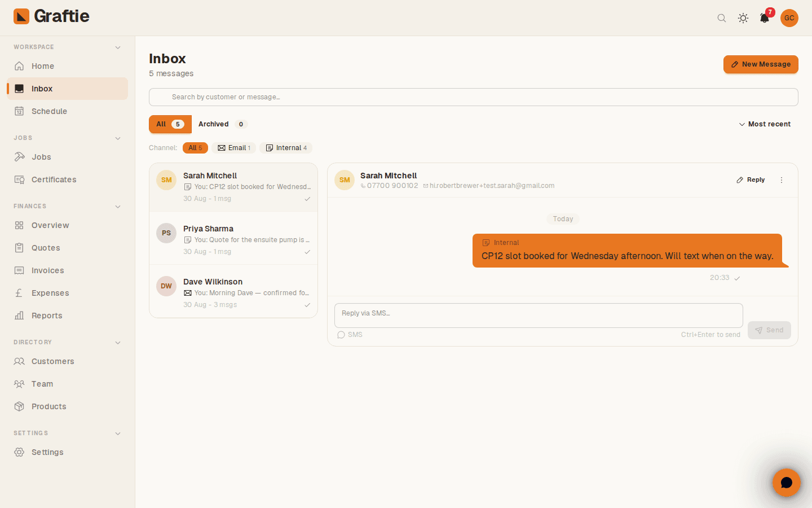Open the search magnifier in the header
The width and height of the screenshot is (812, 508).
click(x=722, y=18)
